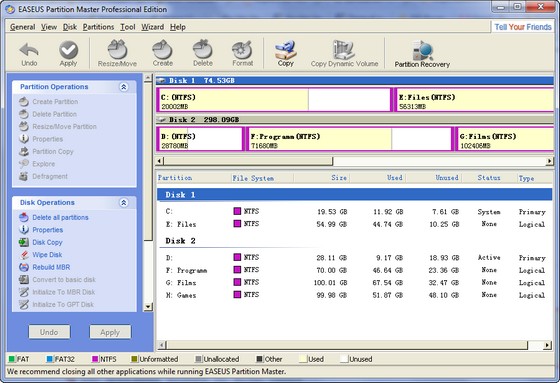Click Convert to basic disk
560x383 pixels.
click(58, 280)
